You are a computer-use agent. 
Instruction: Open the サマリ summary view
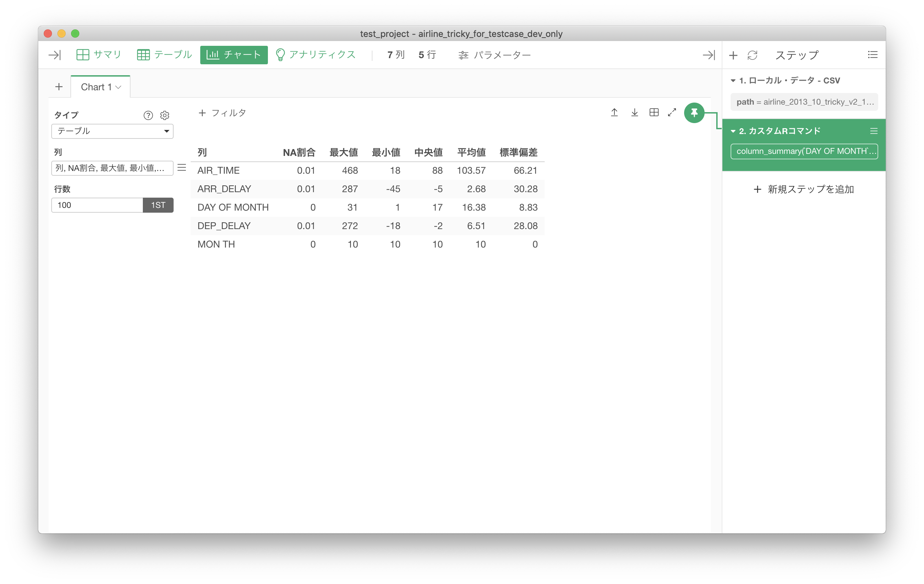(99, 55)
